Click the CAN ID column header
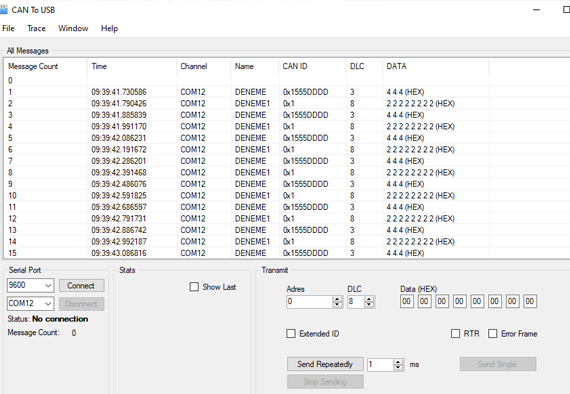The width and height of the screenshot is (570, 394). 313,67
